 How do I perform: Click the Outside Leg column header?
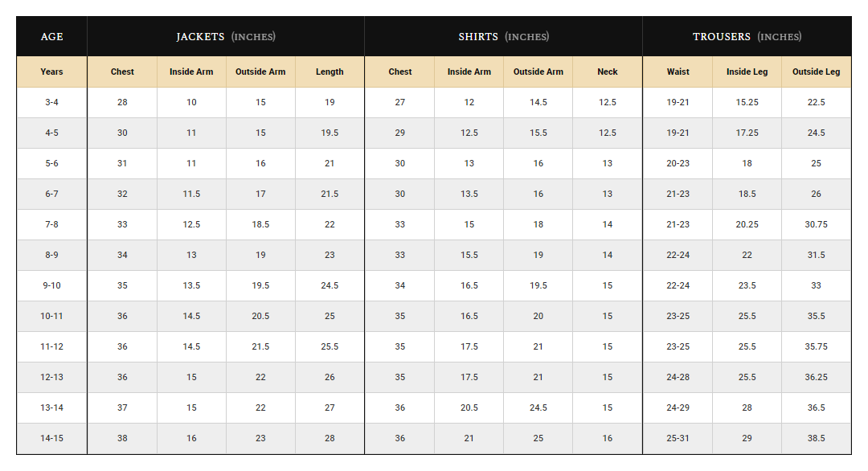[x=816, y=72]
